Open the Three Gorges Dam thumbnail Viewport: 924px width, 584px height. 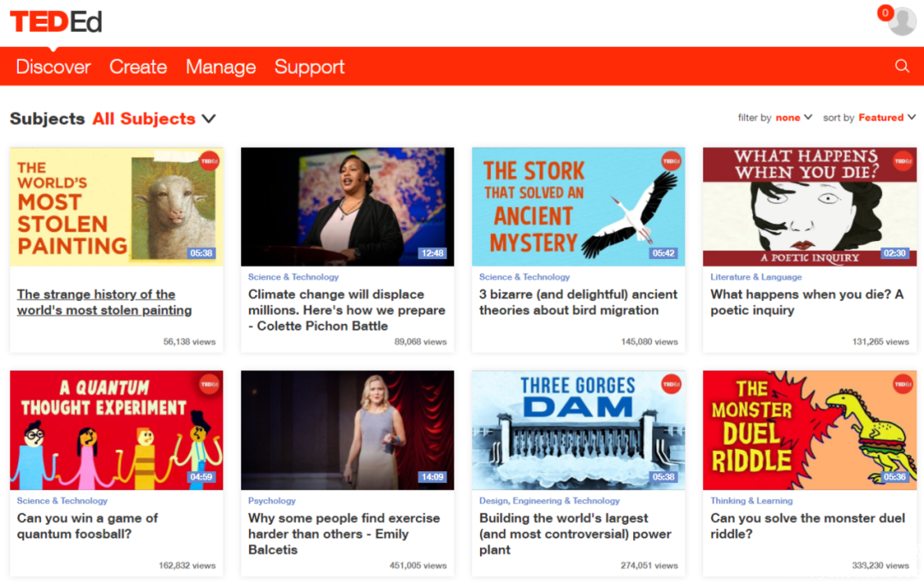coord(578,430)
